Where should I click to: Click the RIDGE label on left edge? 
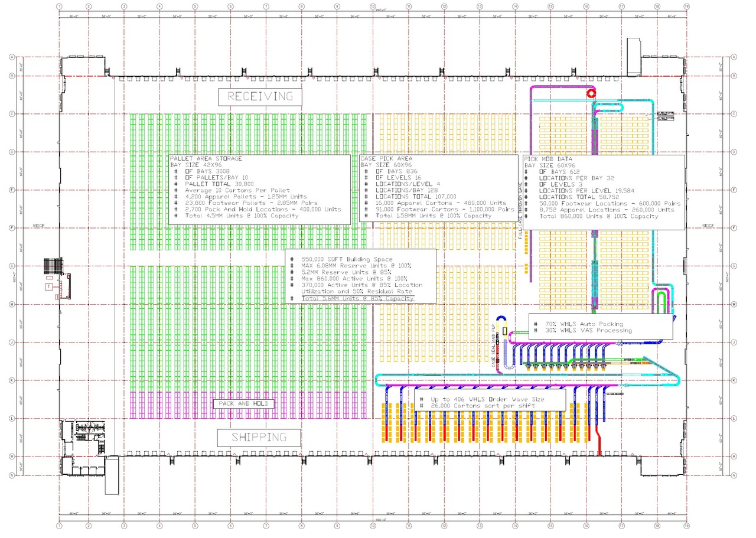click(x=38, y=226)
